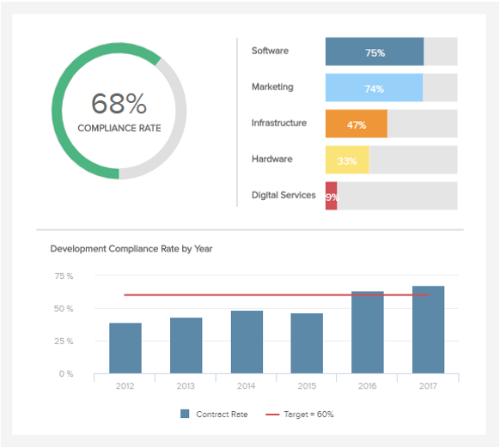The height and width of the screenshot is (448, 500).
Task: Toggle the Target = 60% legend label
Action: click(x=308, y=415)
